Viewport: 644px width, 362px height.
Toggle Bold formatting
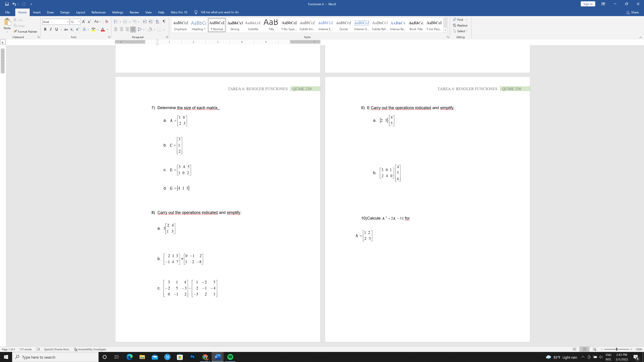[x=45, y=29]
